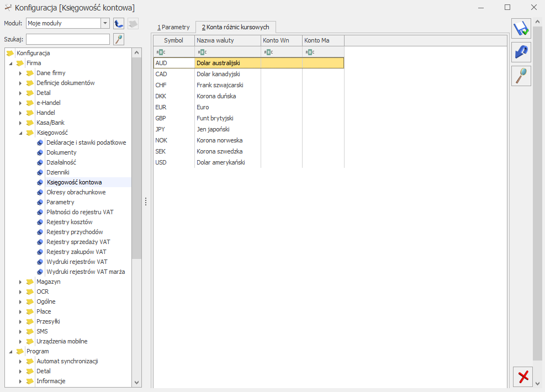
Task: Click the search magnifier beside Szukaj field
Action: tap(119, 39)
